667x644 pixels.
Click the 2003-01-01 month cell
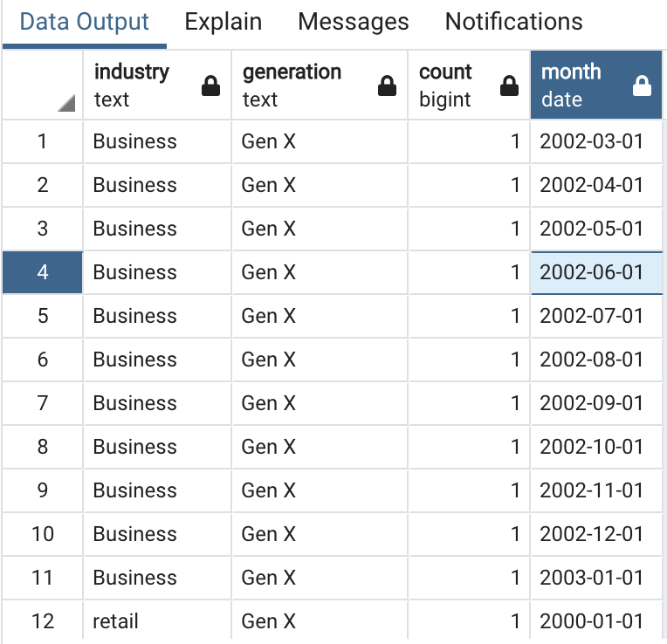pos(596,578)
